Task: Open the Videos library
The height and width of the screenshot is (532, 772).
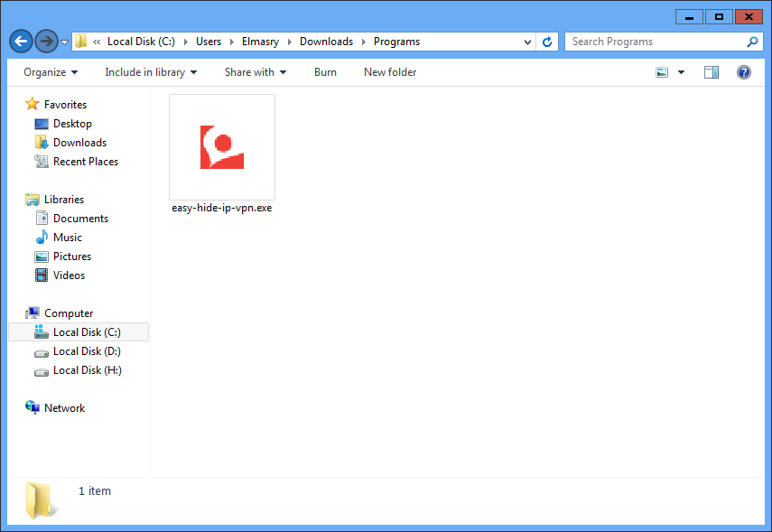Action: (x=69, y=275)
